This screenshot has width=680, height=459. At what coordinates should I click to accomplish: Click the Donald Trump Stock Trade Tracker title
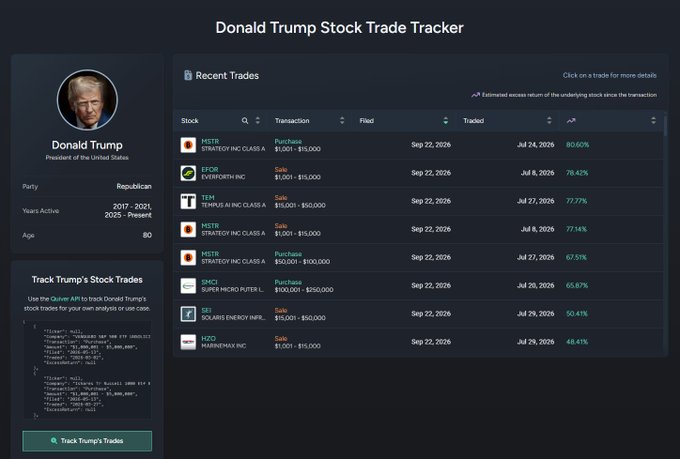coord(340,28)
